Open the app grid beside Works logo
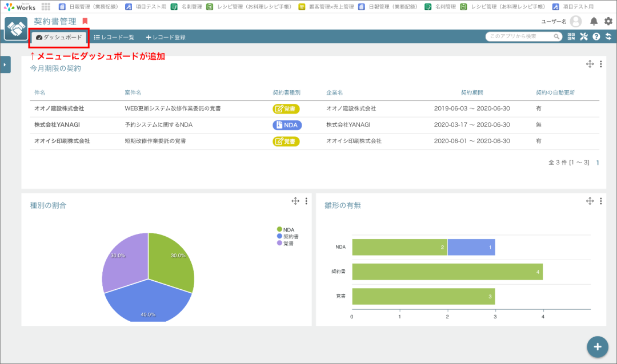 [x=46, y=7]
